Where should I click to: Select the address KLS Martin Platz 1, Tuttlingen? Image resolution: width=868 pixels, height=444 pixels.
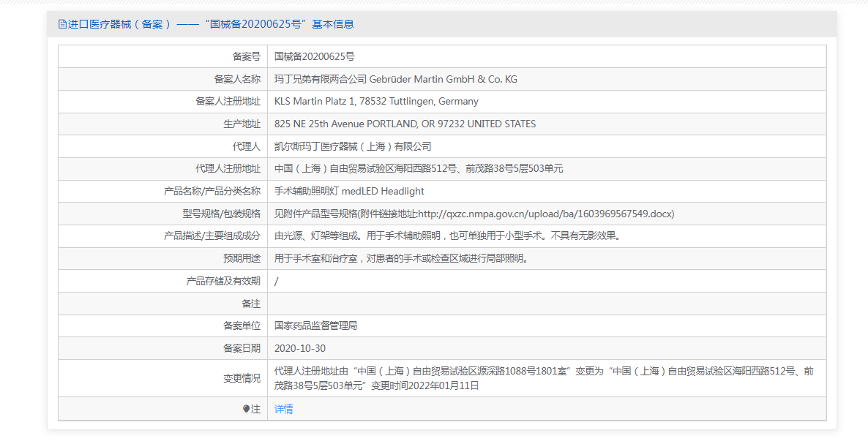point(376,101)
